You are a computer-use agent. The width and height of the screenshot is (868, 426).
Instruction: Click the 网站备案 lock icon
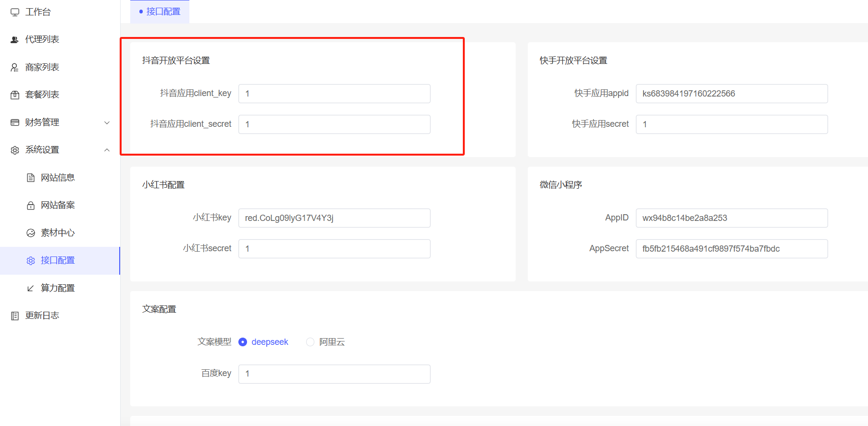coord(31,206)
